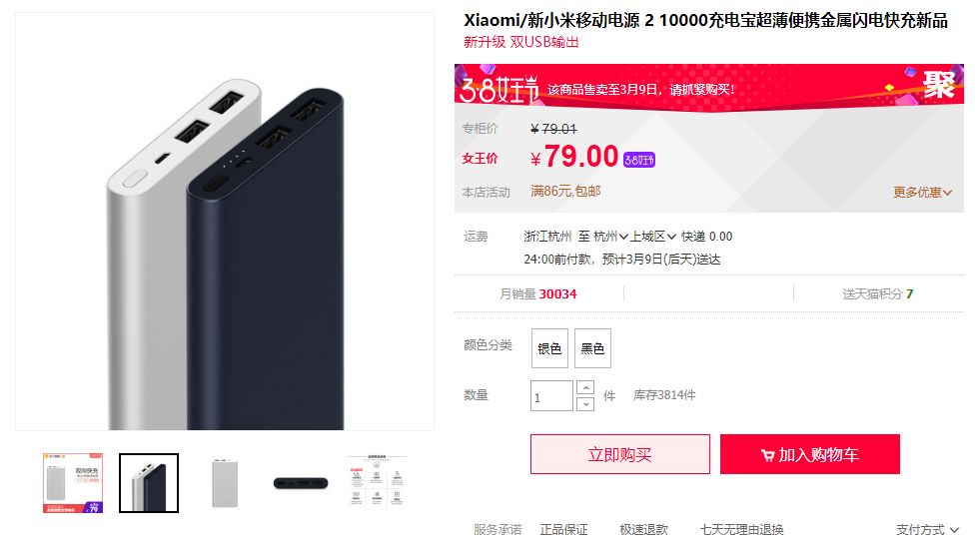The height and width of the screenshot is (545, 980).
Task: Click the 3.8女王节 purple badge beside price
Action: pos(638,161)
